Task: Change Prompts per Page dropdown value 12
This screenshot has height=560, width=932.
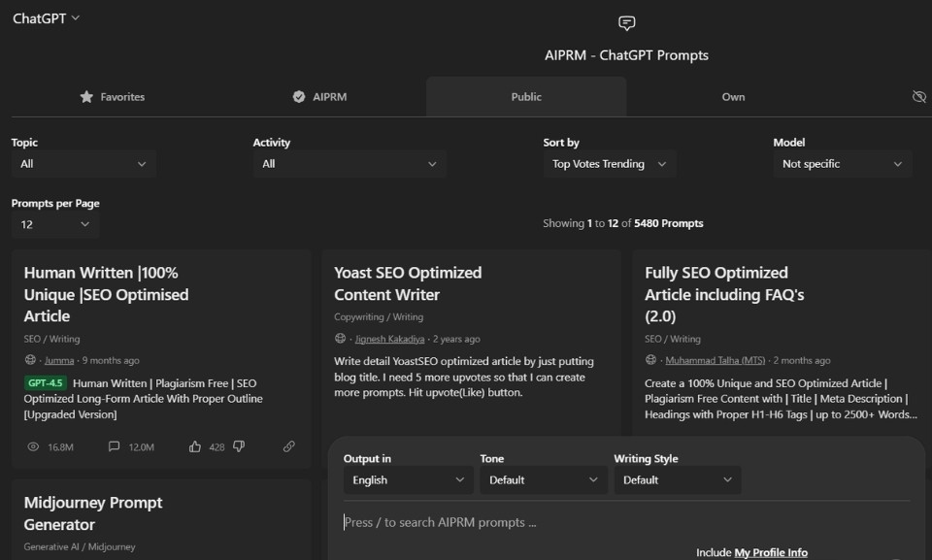Action: click(54, 225)
